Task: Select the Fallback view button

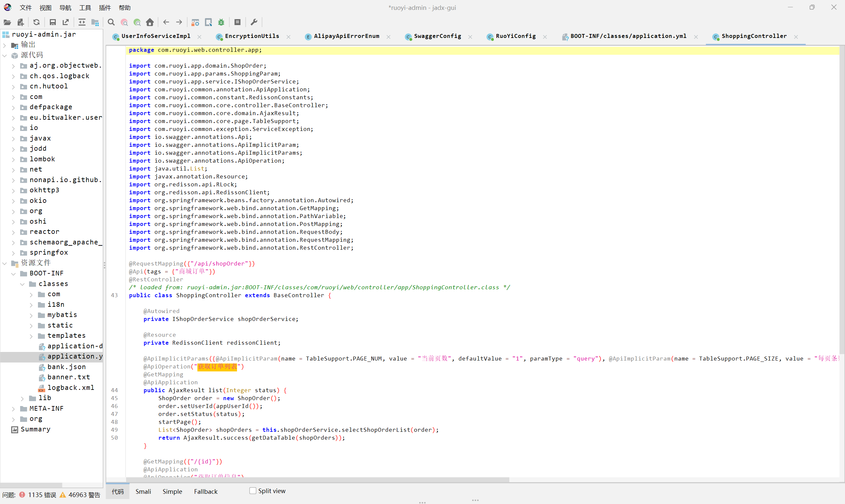Action: (206, 491)
